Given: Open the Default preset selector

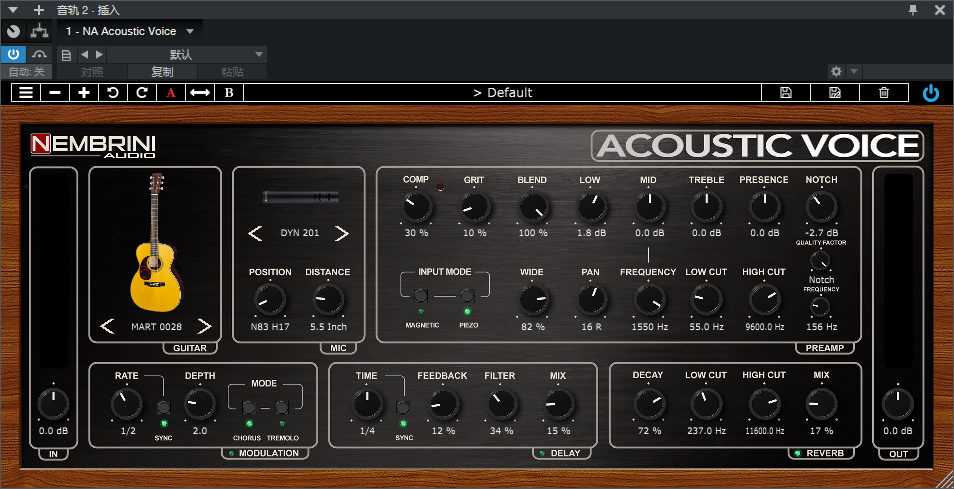Looking at the screenshot, I should tap(503, 92).
